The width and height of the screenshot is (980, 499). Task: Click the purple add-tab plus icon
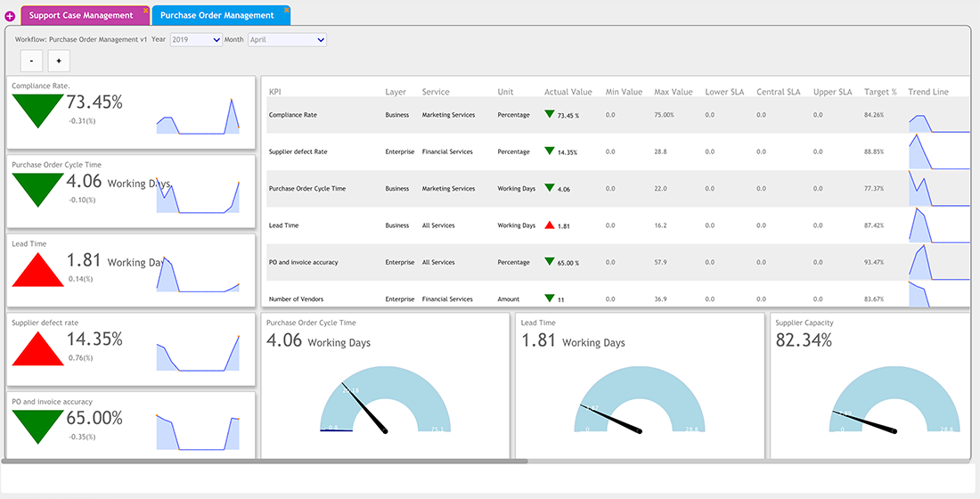point(10,16)
